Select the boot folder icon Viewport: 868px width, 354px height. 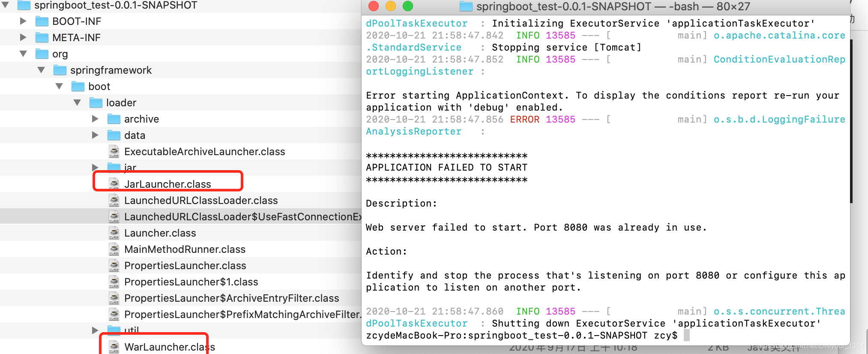pos(78,86)
